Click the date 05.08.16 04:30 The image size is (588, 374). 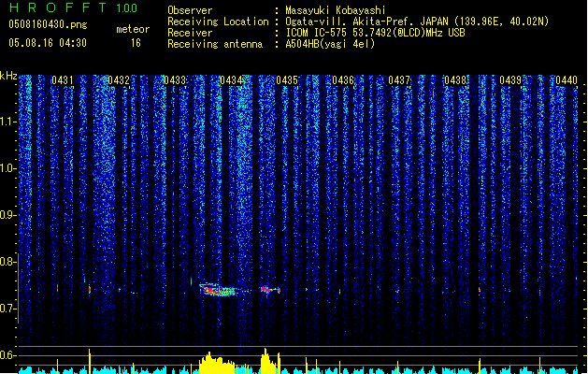click(x=48, y=43)
